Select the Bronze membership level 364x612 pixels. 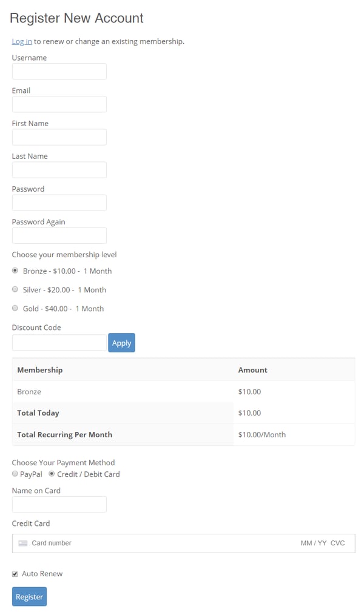[15, 271]
